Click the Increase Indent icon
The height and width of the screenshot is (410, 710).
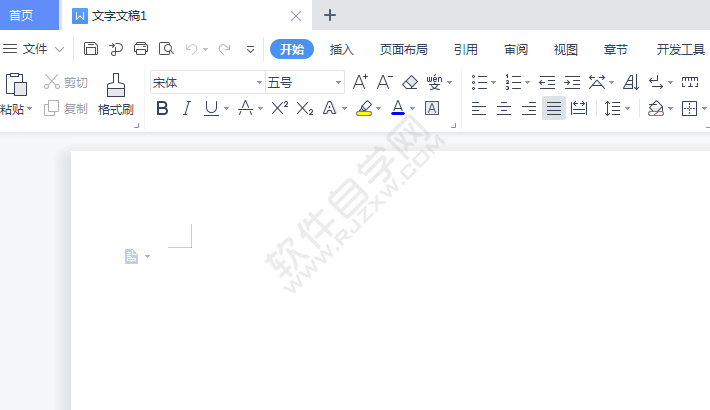pyautogui.click(x=572, y=82)
